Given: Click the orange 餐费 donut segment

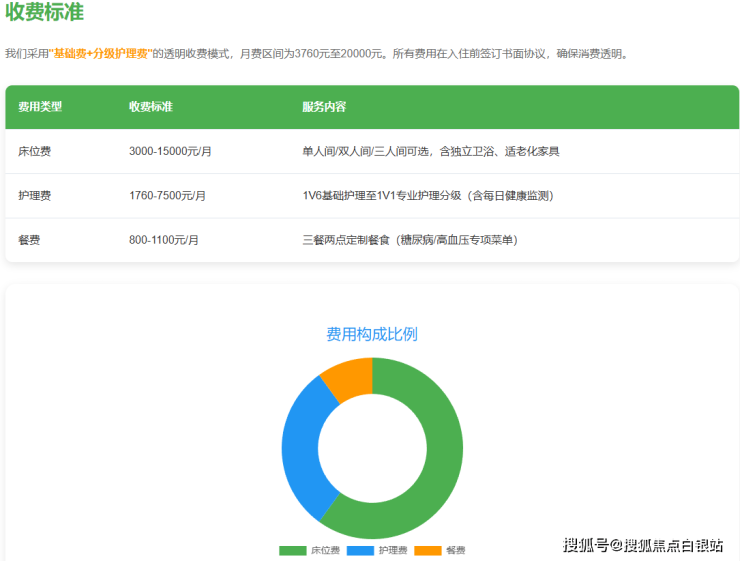Looking at the screenshot, I should point(349,379).
